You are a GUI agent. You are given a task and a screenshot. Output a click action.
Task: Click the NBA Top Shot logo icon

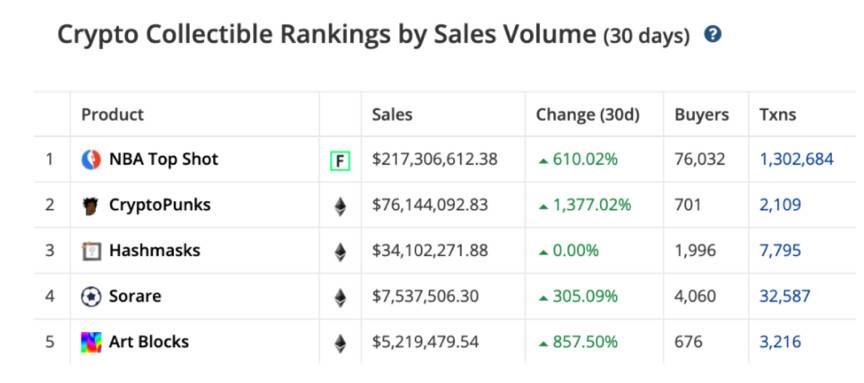click(x=91, y=160)
